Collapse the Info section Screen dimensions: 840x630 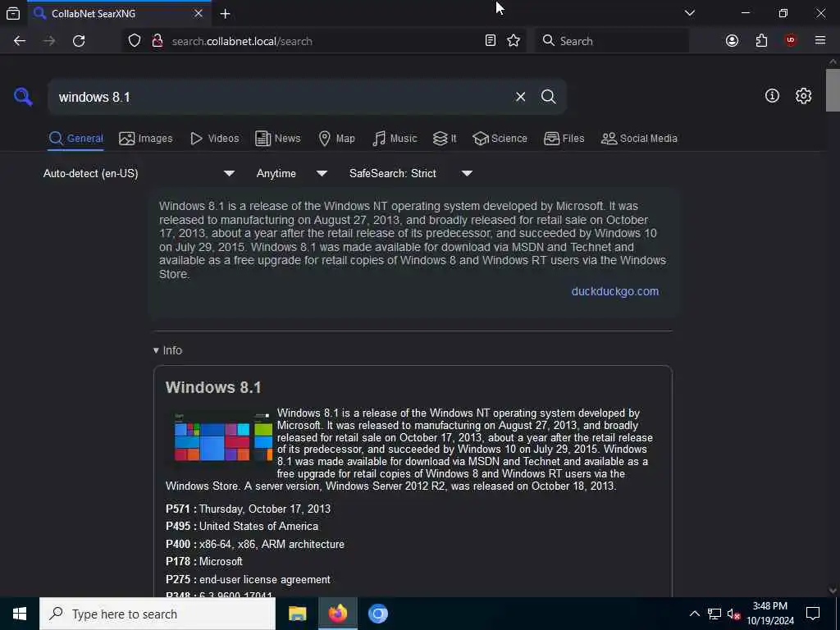167,350
